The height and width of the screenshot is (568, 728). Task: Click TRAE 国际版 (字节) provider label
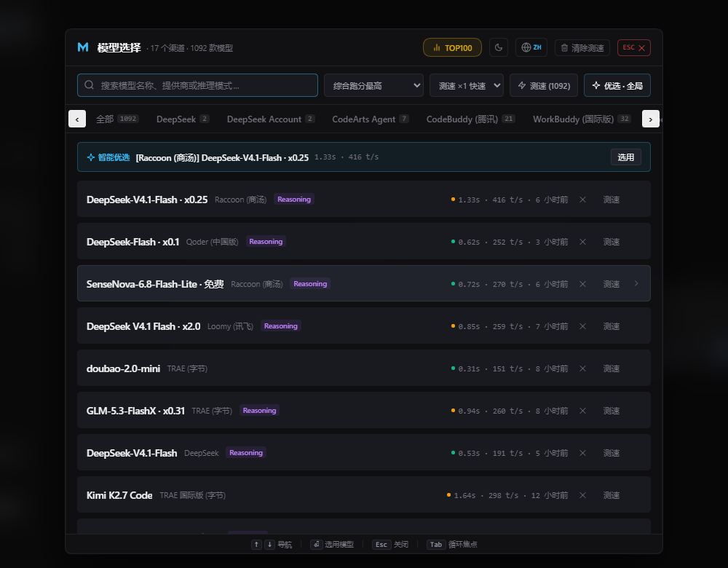point(193,496)
